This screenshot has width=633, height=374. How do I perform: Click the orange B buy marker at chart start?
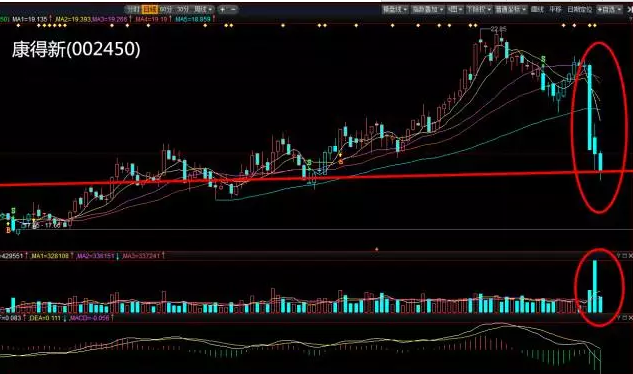point(8,230)
